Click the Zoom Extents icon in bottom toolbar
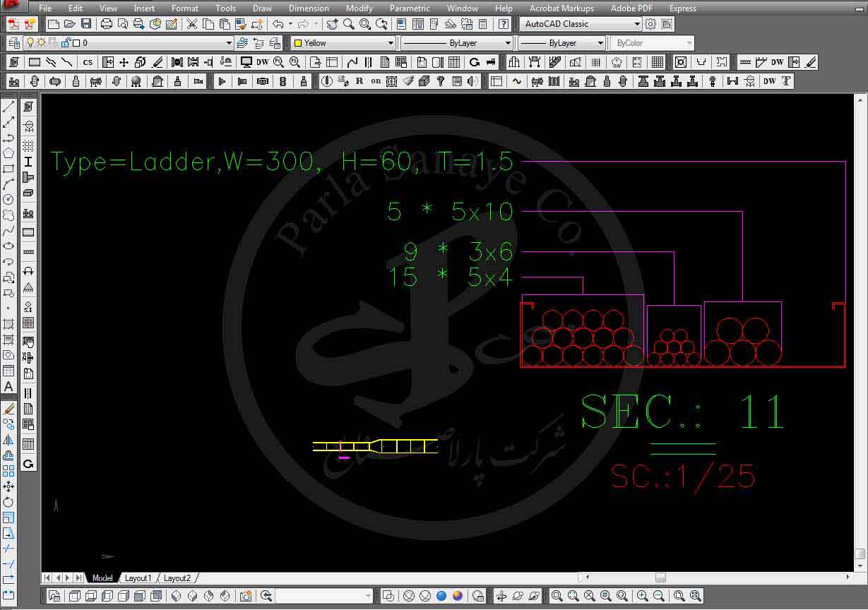This screenshot has height=610, width=868. point(696,596)
